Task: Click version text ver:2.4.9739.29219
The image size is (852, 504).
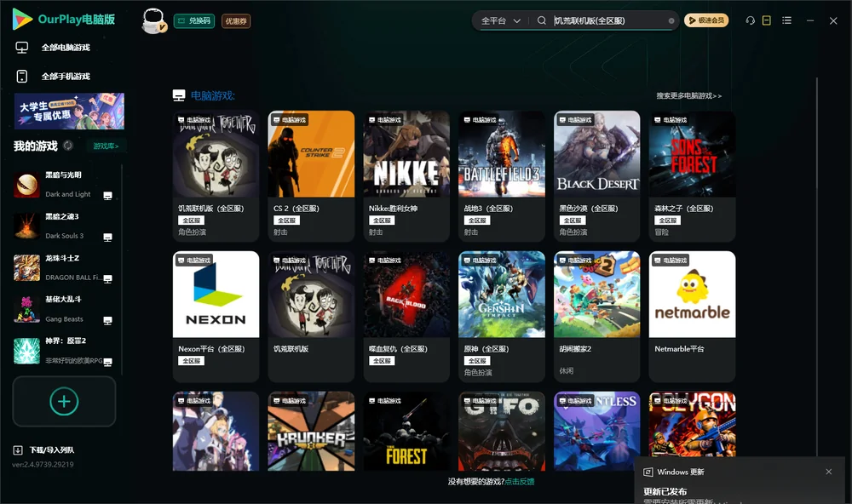Action: tap(43, 464)
